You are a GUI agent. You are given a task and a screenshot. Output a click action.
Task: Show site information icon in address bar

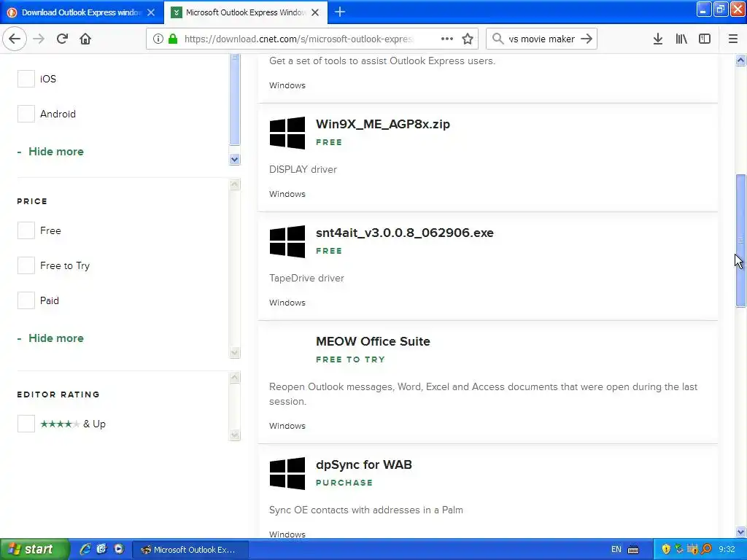158,39
